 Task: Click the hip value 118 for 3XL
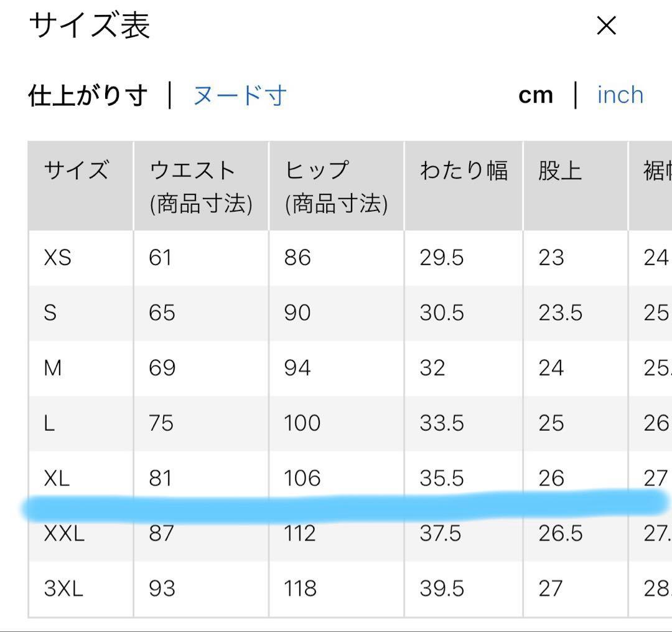tap(300, 588)
